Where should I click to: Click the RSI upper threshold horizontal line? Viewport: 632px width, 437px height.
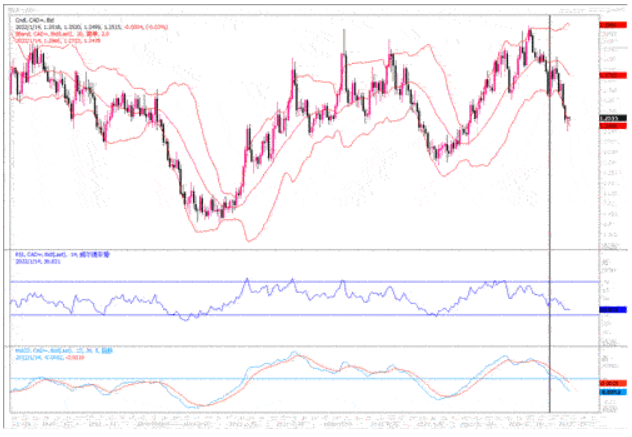[x=300, y=282]
